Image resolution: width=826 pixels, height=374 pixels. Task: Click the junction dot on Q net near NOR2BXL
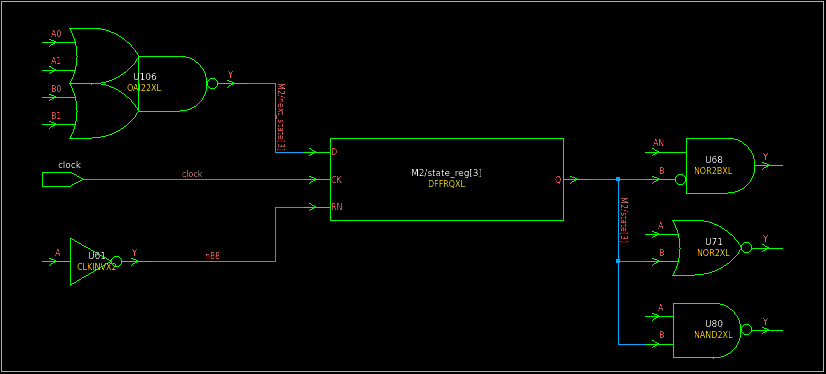tap(618, 179)
